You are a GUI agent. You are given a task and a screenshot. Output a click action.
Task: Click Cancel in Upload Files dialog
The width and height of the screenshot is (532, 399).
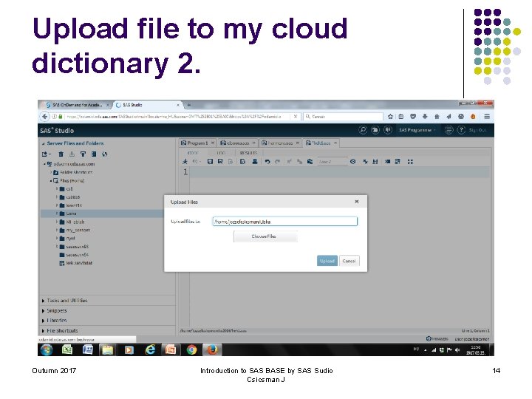(x=349, y=261)
